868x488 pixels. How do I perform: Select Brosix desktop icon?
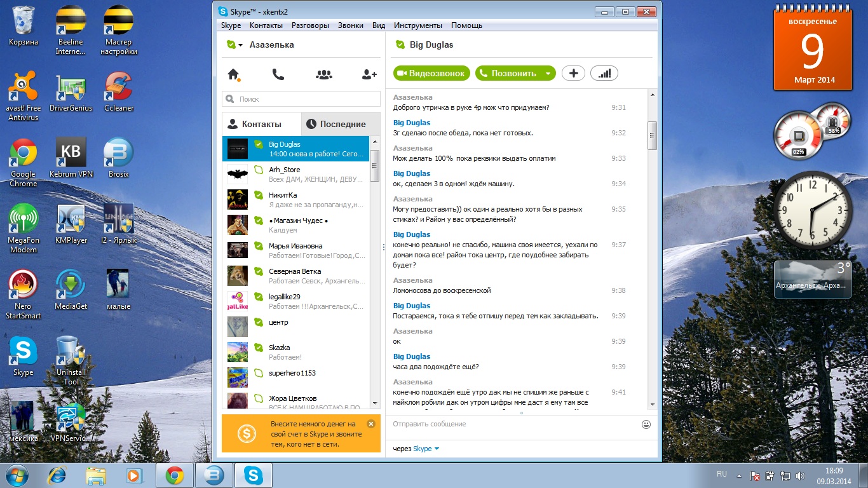coord(119,158)
